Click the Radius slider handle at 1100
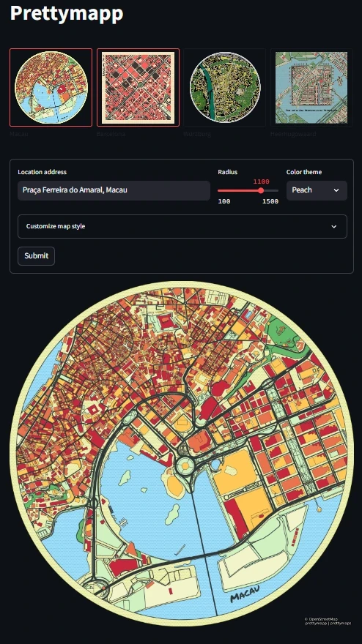Screen dimensions: 362x644 click(261, 190)
